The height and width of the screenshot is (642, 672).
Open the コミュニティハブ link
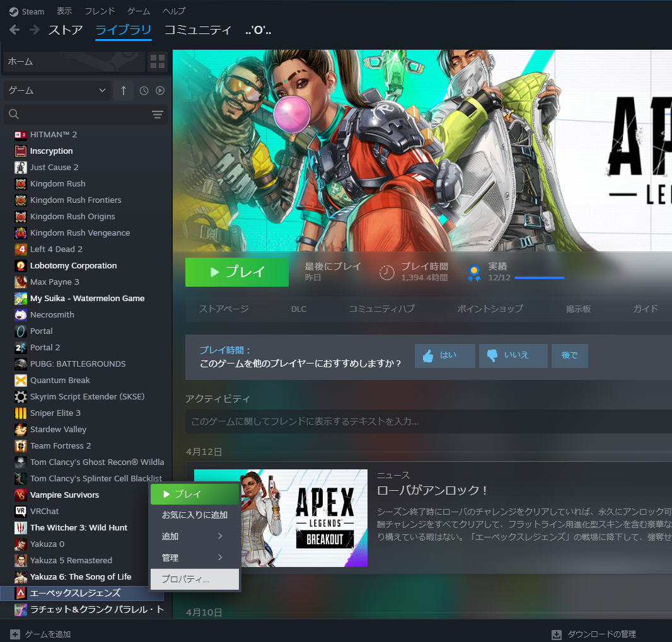[381, 309]
